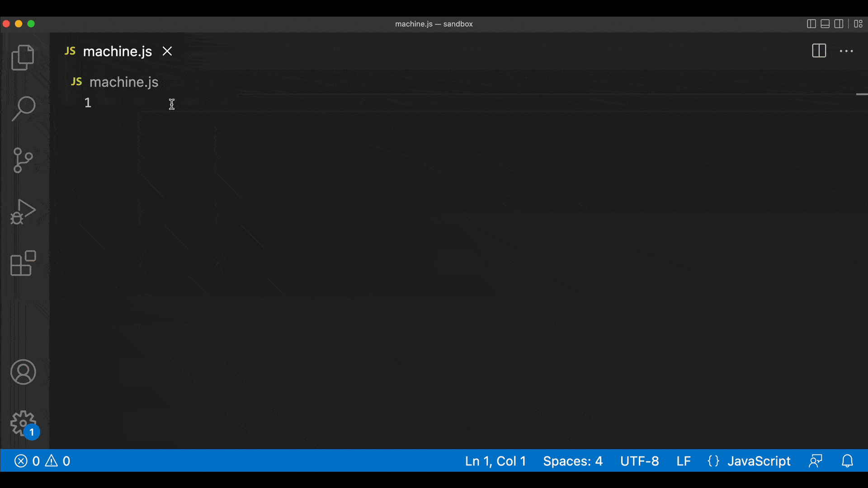Open the Explorer view
868x488 pixels.
click(x=23, y=57)
